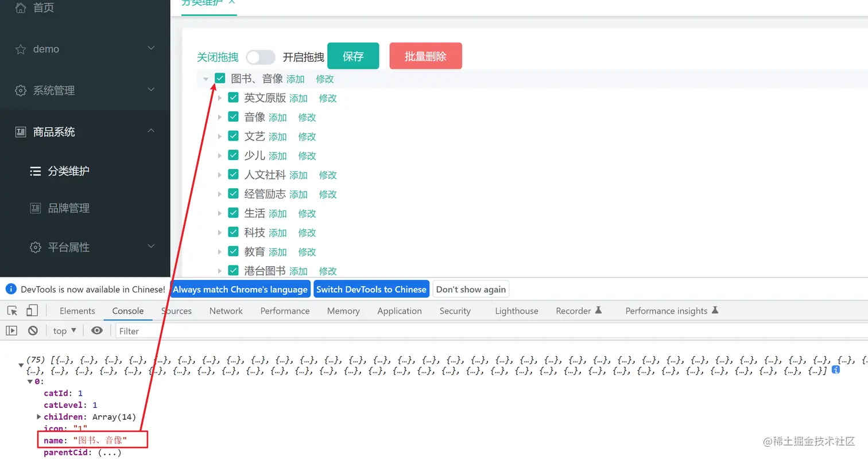Expand the 人文社科 tree node arrow

pyautogui.click(x=219, y=175)
